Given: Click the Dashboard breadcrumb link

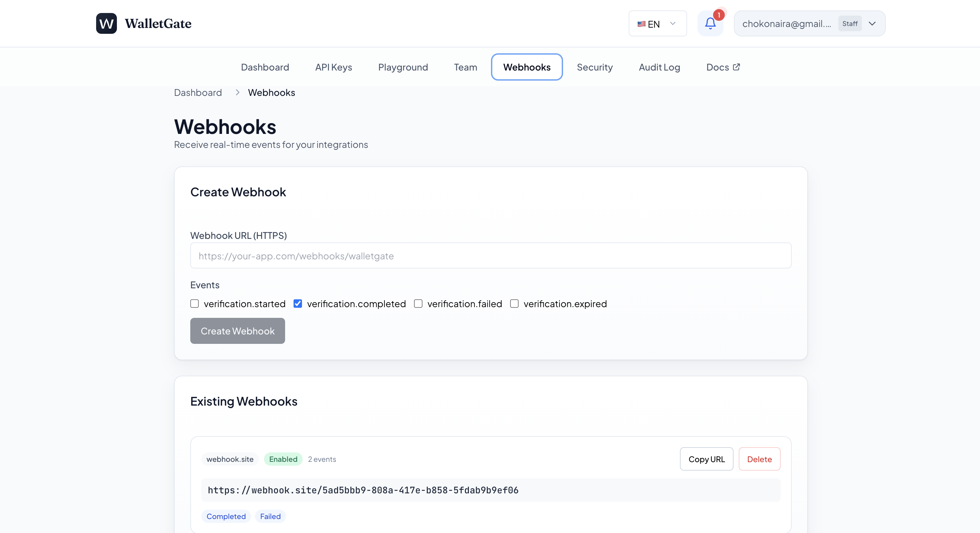Looking at the screenshot, I should tap(198, 93).
